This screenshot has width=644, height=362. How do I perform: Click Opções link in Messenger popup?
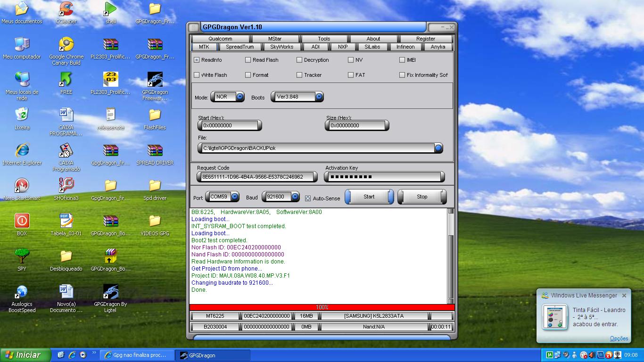(619, 338)
